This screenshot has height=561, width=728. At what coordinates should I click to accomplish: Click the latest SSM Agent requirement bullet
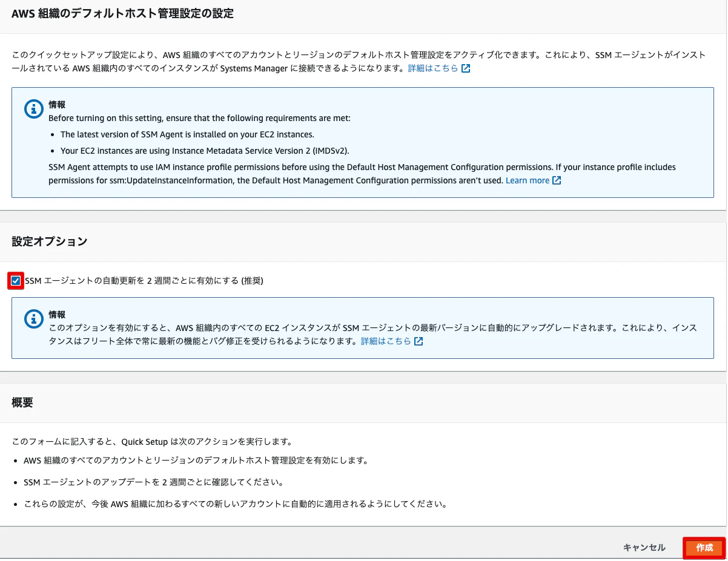(187, 134)
